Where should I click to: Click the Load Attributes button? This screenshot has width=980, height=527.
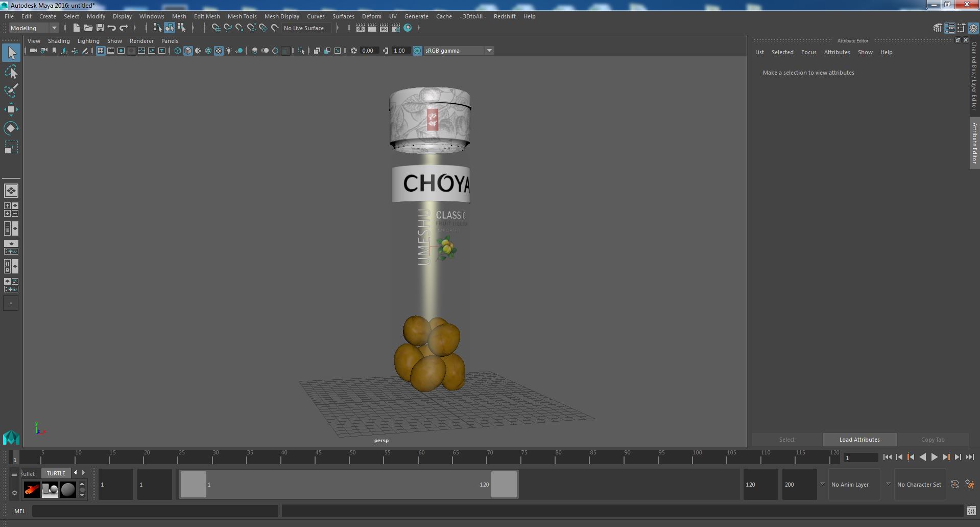click(x=859, y=440)
